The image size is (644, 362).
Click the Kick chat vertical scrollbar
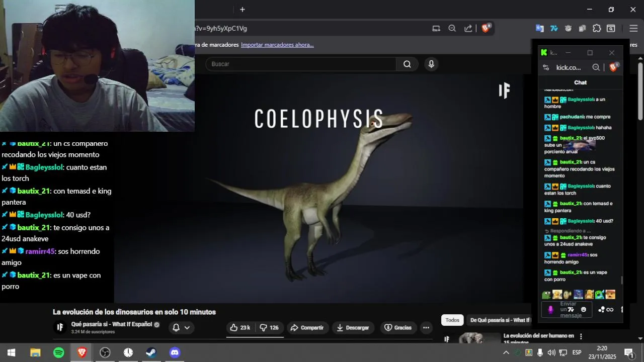pyautogui.click(x=622, y=280)
